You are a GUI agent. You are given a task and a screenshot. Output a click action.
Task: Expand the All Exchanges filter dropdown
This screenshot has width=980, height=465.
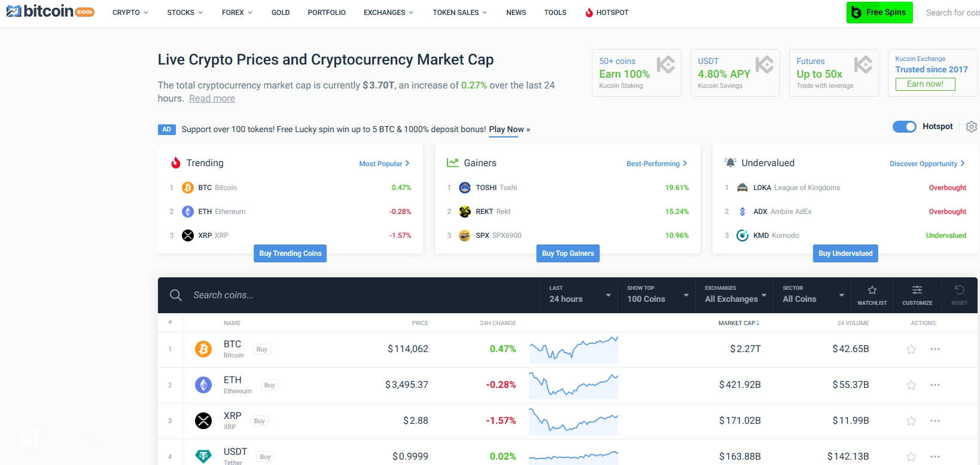pyautogui.click(x=735, y=295)
